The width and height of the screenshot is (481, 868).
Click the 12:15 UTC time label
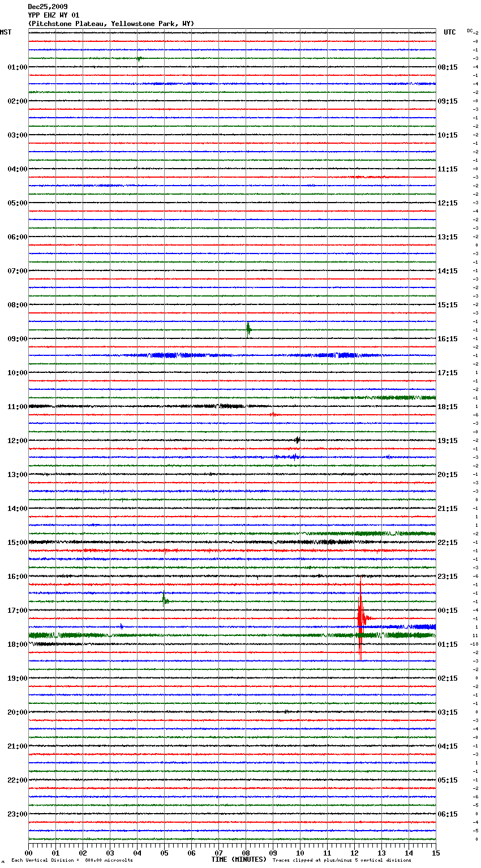[448, 203]
